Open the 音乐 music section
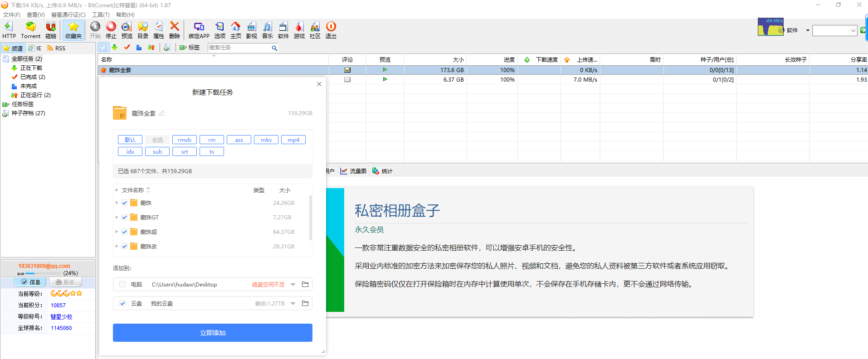Screen dimensions: 868x359 [268, 30]
